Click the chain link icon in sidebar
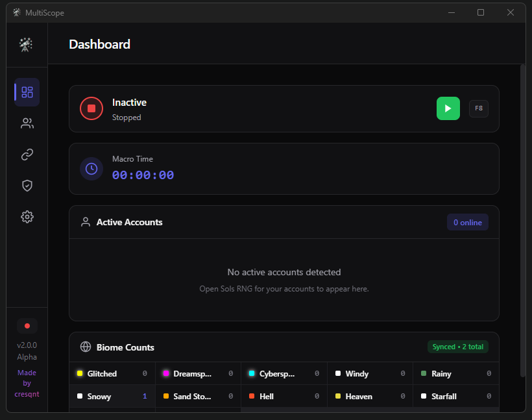Screen dimensions: 532x420 click(x=27, y=154)
